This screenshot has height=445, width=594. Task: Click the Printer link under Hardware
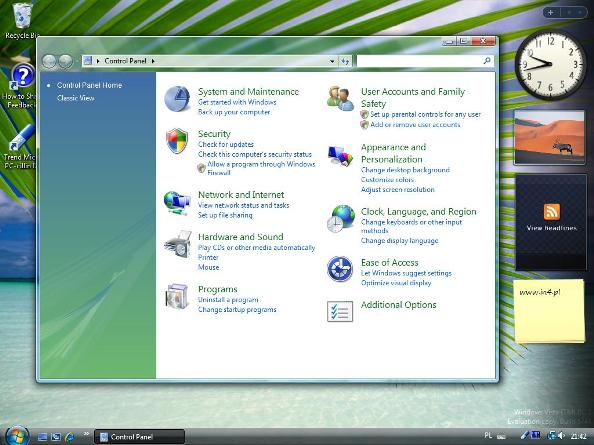pos(208,258)
